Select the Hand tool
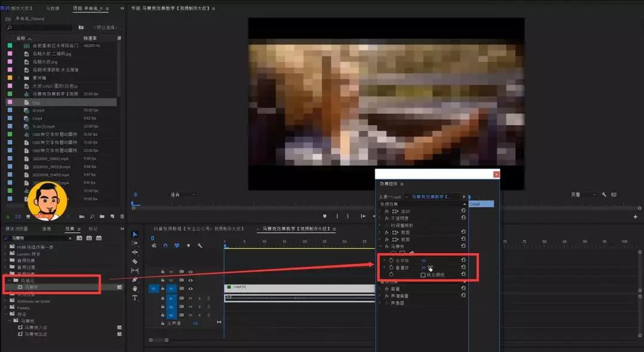Screen dimensions: 644x352 click(135, 288)
